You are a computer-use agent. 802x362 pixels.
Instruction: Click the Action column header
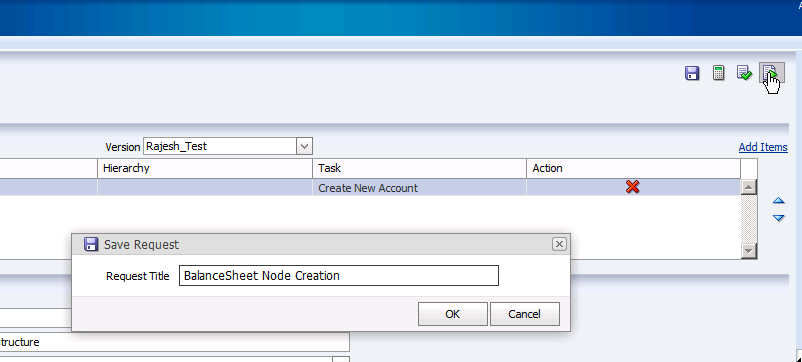click(633, 168)
